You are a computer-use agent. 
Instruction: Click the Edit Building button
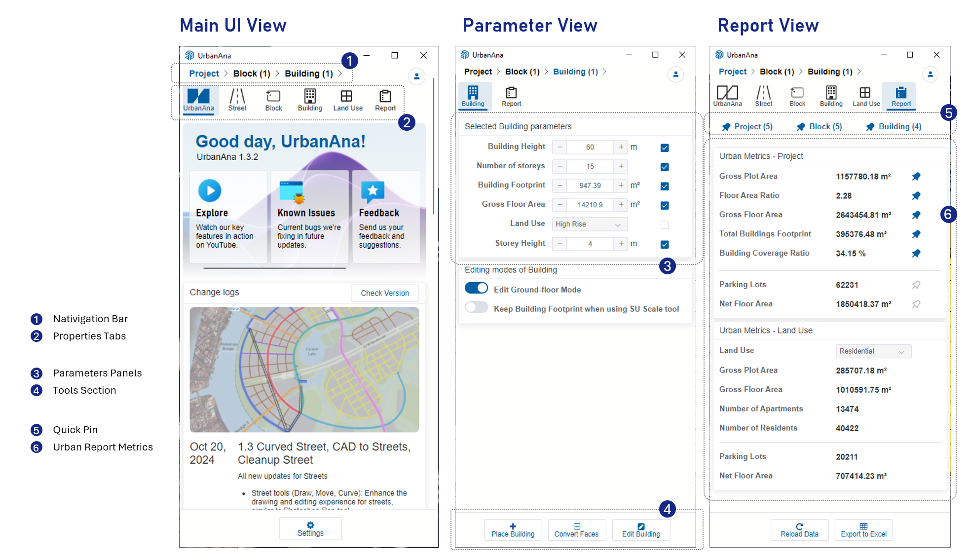coord(641,530)
